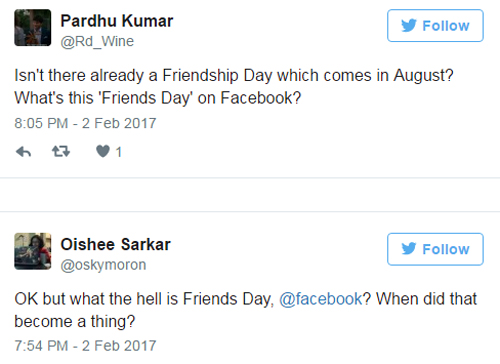Open Oishee Sarkar's profile picture
This screenshot has width=500, height=364.
[33, 251]
